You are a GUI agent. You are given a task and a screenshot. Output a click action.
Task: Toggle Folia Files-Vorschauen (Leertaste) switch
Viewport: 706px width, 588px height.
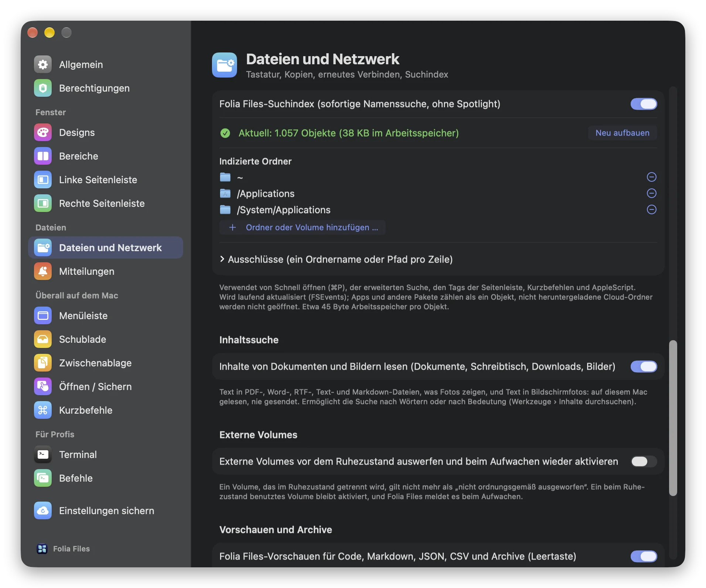pos(644,556)
